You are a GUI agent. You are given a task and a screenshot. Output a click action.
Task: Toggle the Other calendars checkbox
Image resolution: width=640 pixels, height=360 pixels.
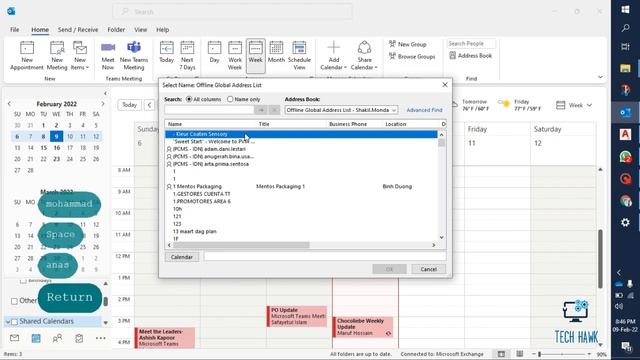[x=14, y=301]
